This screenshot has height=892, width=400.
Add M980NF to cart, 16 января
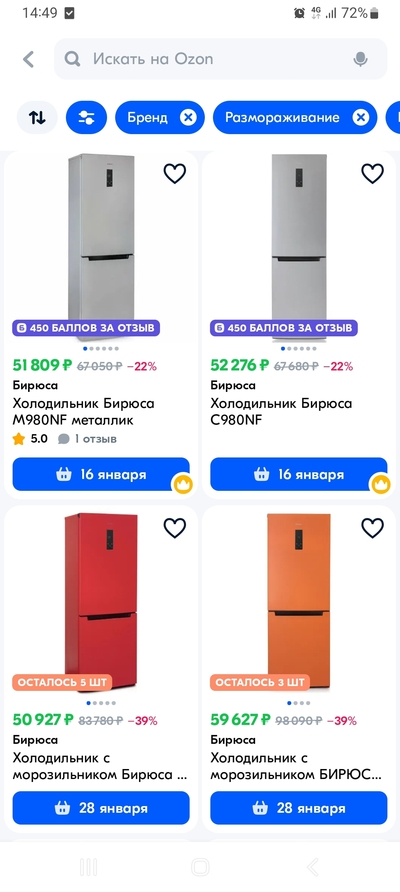tap(101, 474)
